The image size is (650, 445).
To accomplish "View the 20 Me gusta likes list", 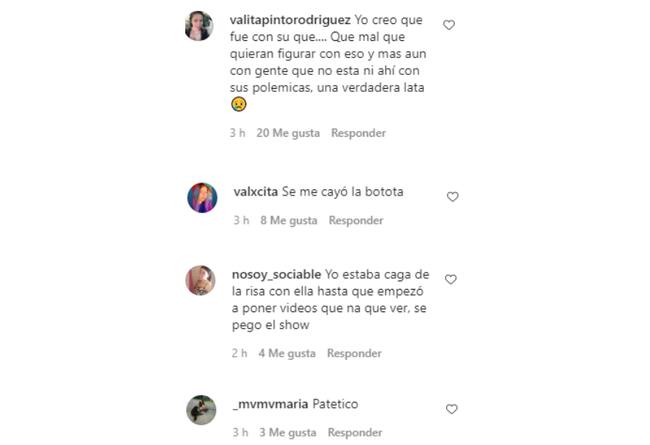I will click(x=288, y=133).
